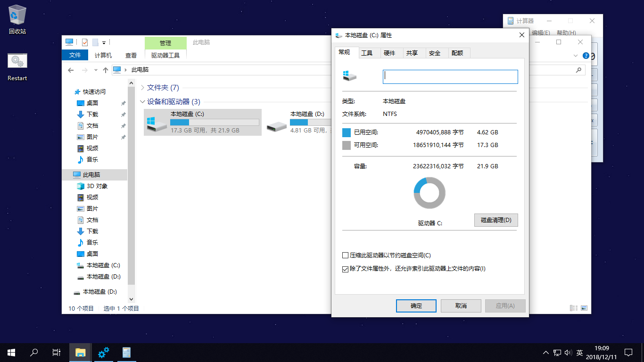Uncheck the file content indexing checkbox

click(345, 269)
